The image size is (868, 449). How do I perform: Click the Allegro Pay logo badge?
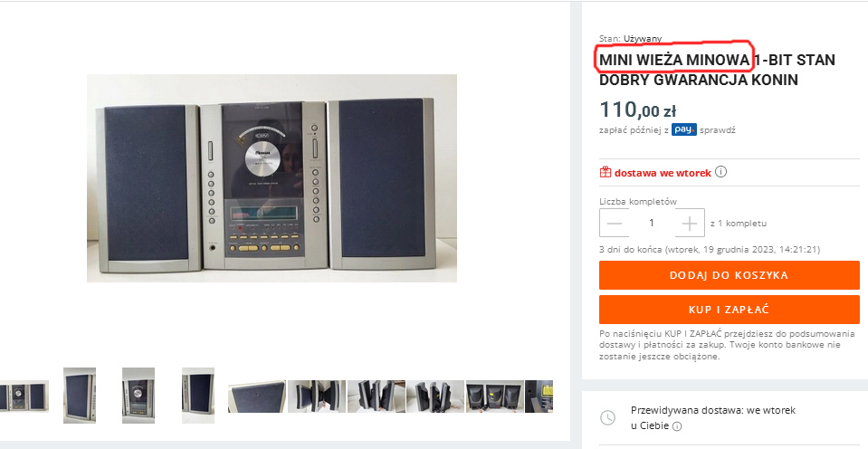tap(684, 129)
